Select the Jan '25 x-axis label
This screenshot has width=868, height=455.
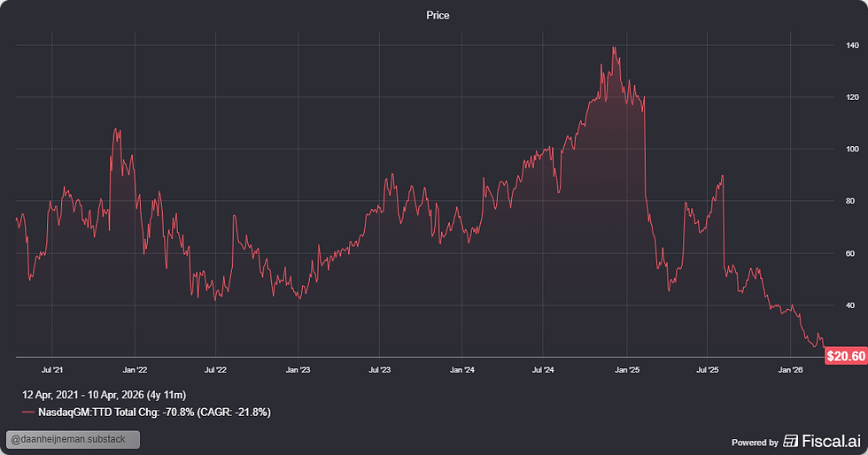click(x=627, y=370)
